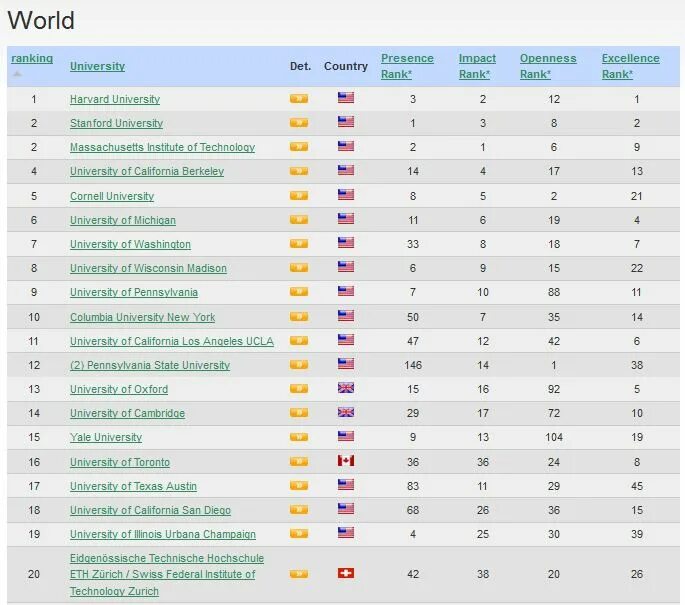Open University of Toronto link
The image size is (685, 605).
[x=120, y=462]
